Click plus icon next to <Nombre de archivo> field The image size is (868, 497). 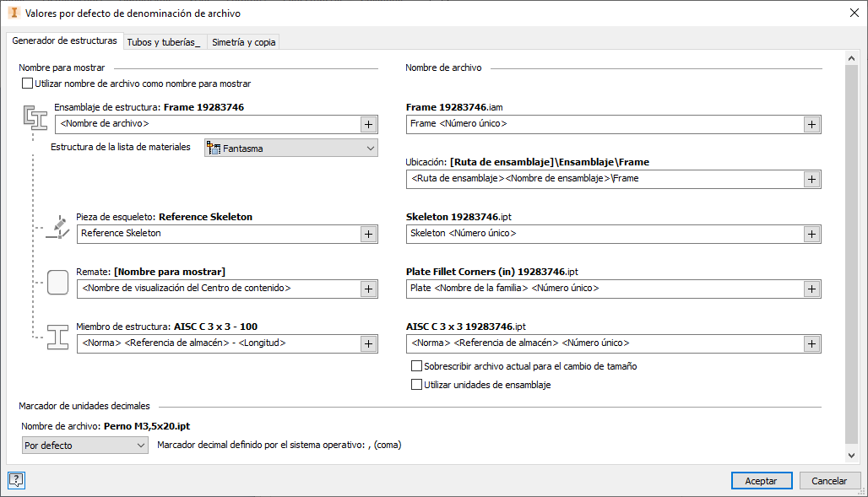pos(369,124)
